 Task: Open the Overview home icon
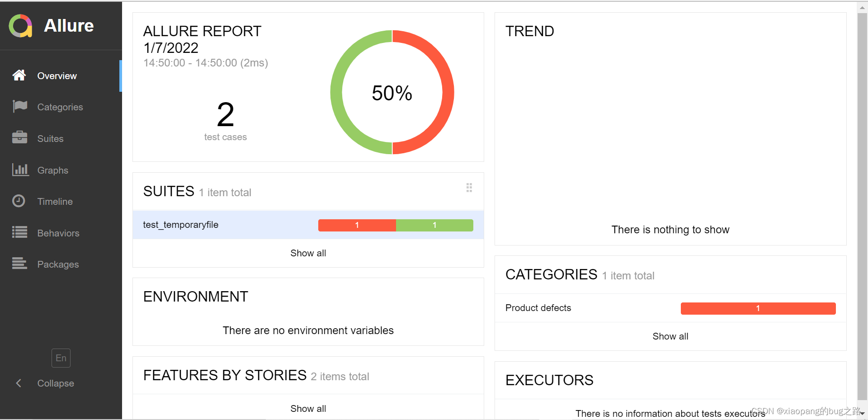(19, 75)
